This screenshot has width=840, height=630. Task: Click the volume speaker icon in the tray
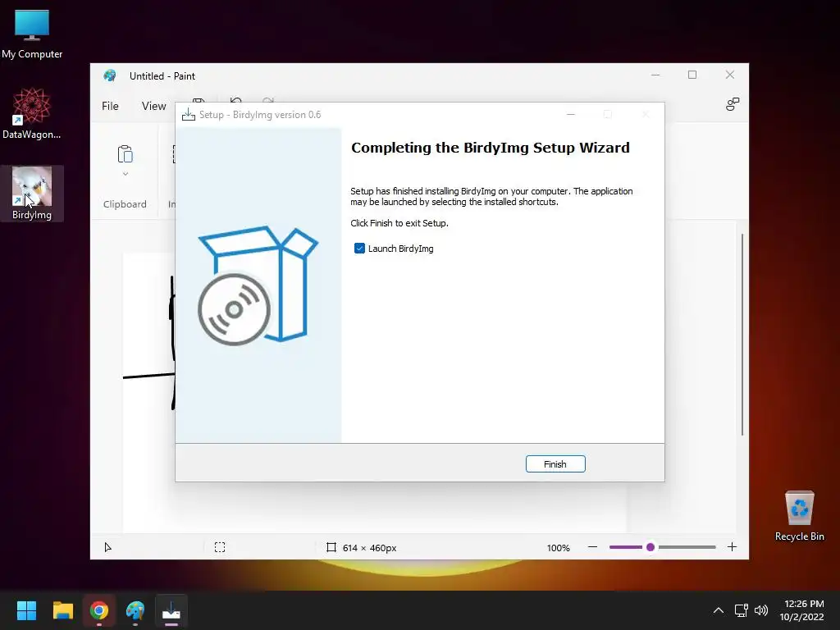point(760,610)
